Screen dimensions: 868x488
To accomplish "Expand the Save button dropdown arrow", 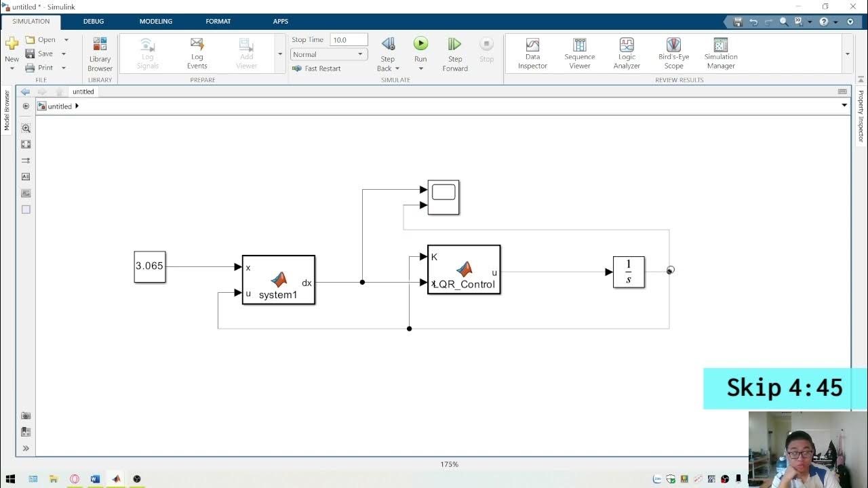I will point(64,54).
